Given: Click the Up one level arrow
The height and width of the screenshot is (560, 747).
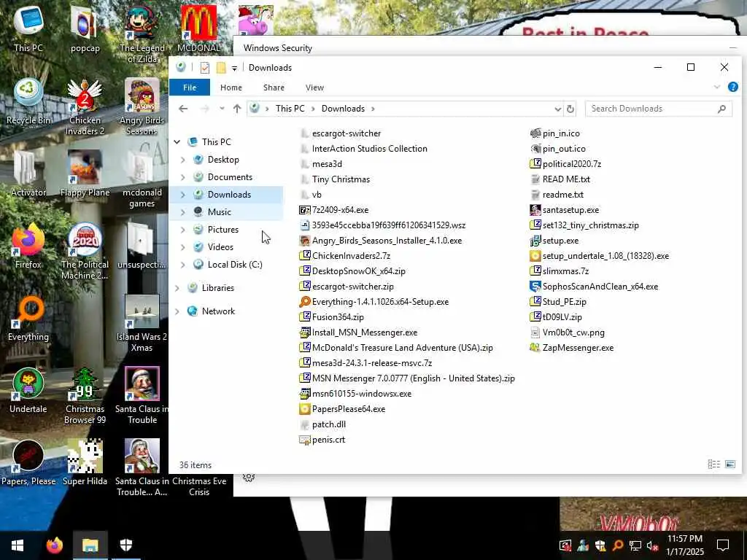Looking at the screenshot, I should (x=237, y=109).
